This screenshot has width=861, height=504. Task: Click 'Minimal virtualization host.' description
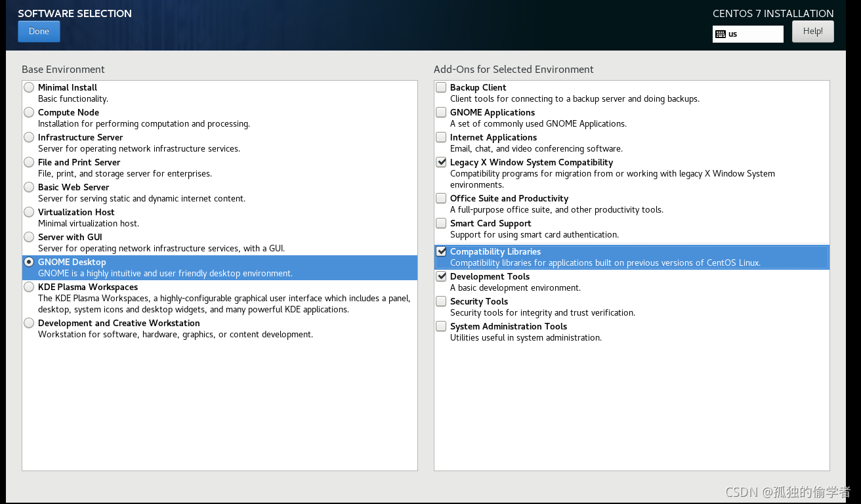coord(89,224)
